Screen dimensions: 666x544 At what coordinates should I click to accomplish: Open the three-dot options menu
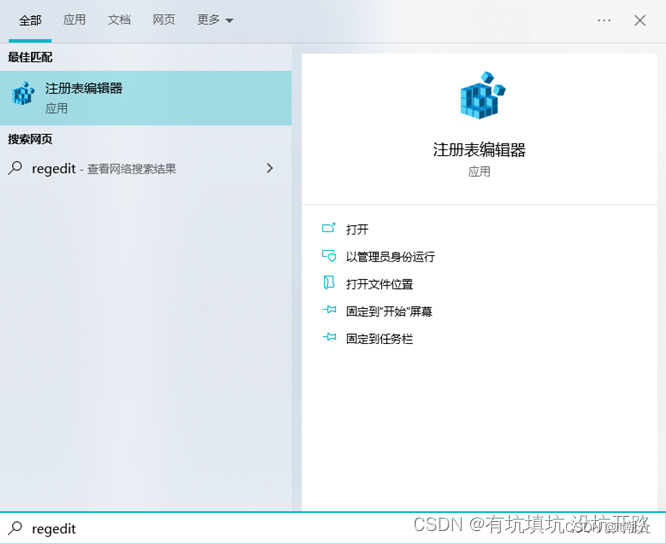click(x=604, y=20)
